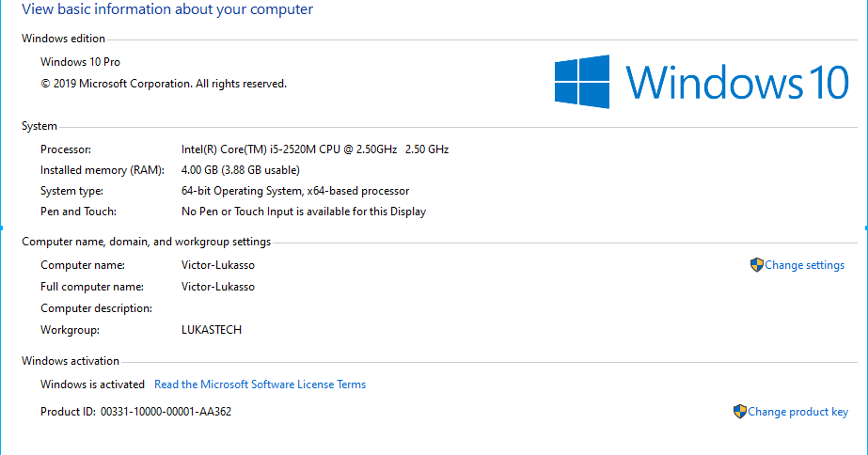Click the Windows 10 logo text
The width and height of the screenshot is (868, 455).
point(737,82)
